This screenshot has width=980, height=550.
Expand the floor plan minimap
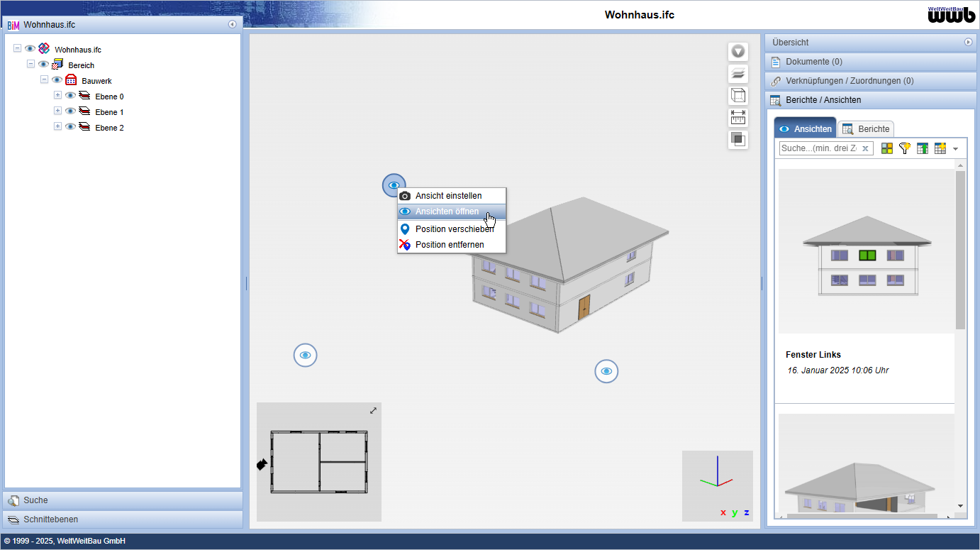pyautogui.click(x=373, y=410)
